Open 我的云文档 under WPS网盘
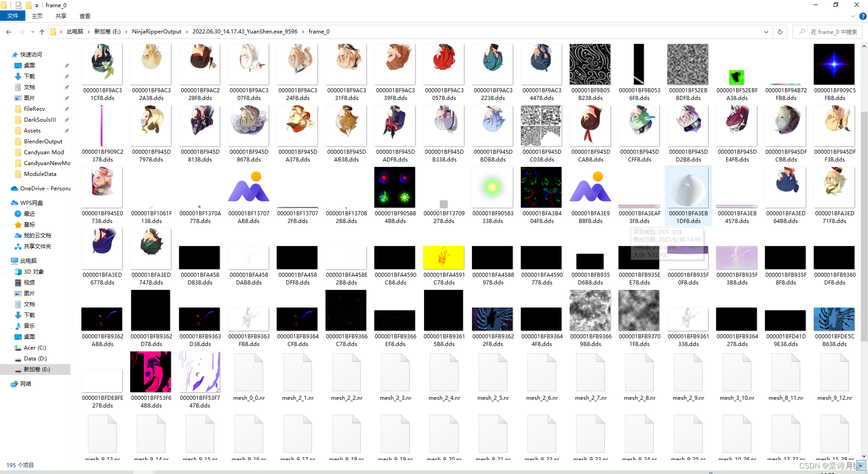868x474 pixels. tap(37, 235)
